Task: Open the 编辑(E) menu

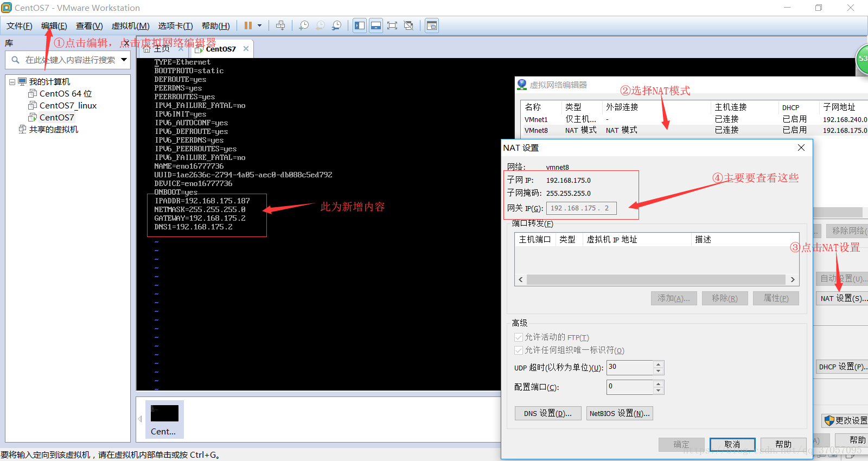Action: [x=54, y=25]
